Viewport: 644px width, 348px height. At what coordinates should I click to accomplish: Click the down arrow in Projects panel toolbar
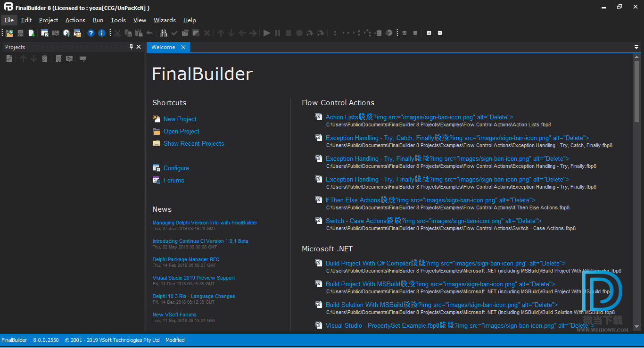[33, 58]
